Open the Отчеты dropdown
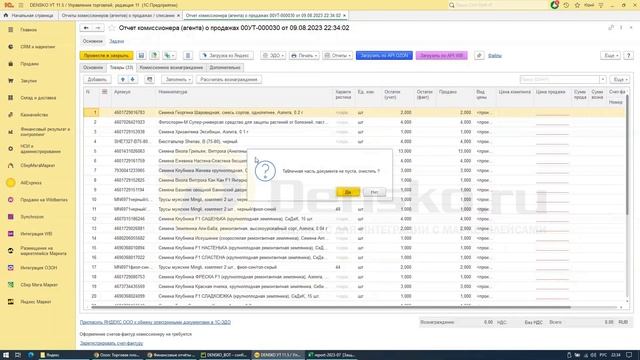 (x=338, y=56)
